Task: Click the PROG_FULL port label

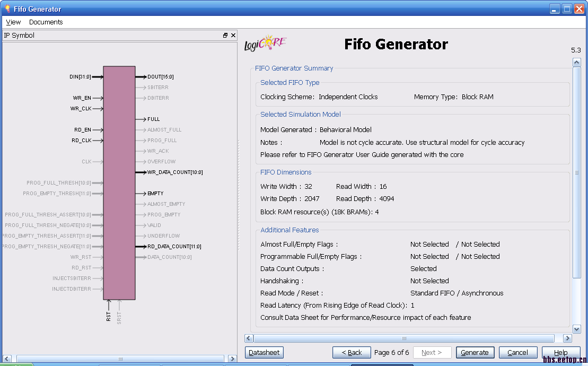Action: pos(162,141)
